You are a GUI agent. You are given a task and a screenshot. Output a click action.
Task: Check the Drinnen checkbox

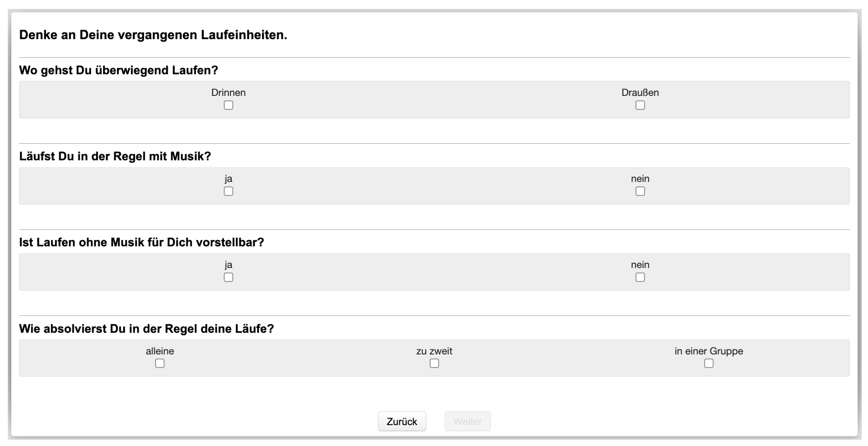click(x=228, y=105)
